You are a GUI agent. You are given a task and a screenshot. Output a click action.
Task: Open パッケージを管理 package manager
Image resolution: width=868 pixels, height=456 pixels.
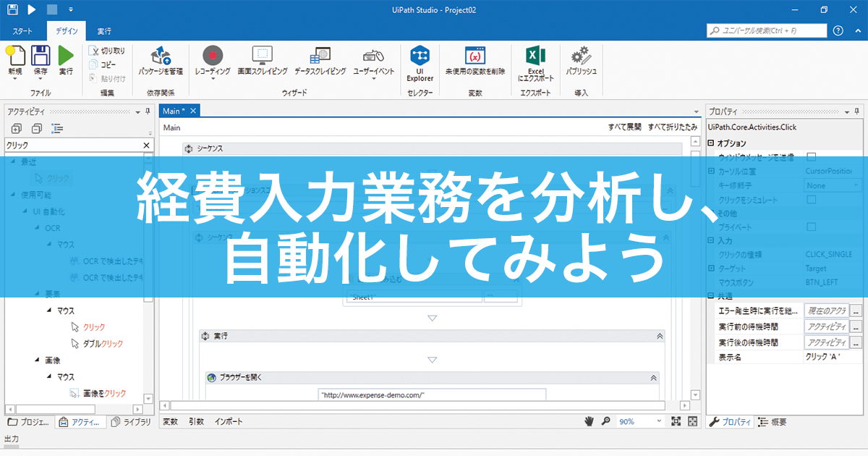(161, 60)
